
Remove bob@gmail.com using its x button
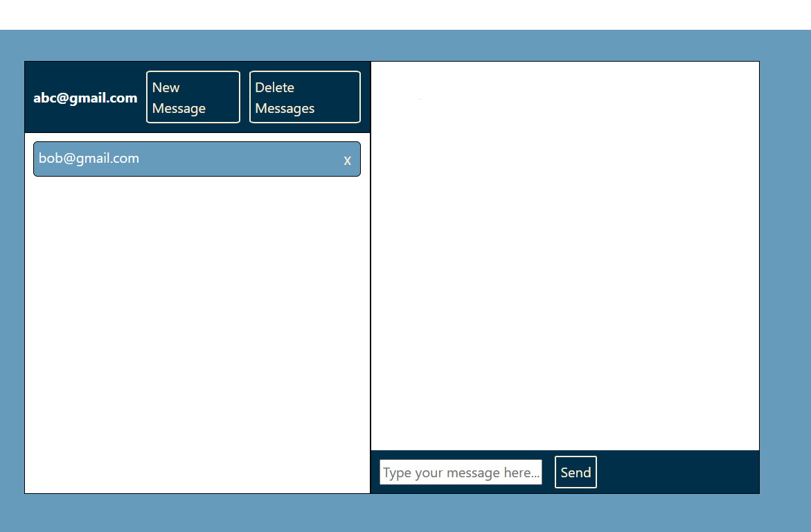click(347, 159)
